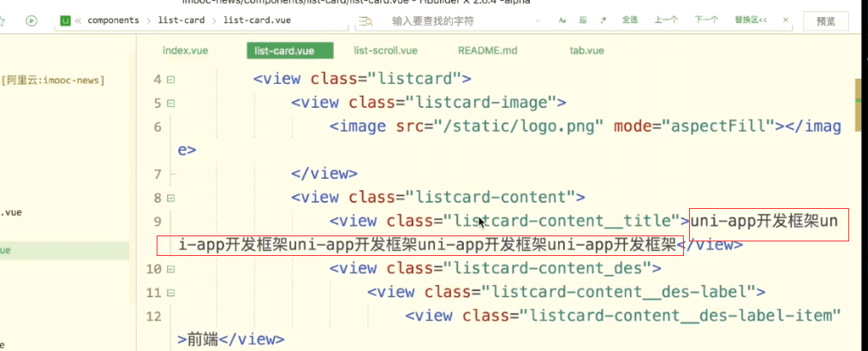Select the list-card.vue tab
868x351 pixels.
pyautogui.click(x=290, y=51)
